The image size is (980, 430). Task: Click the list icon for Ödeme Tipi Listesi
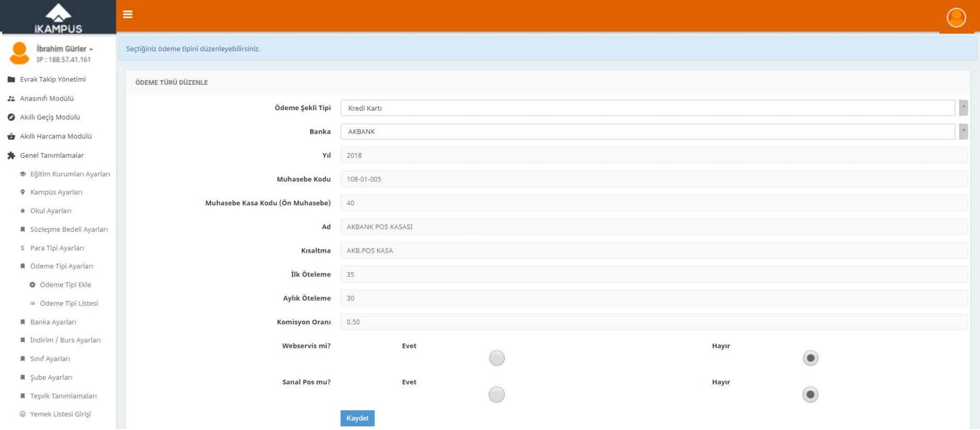tap(32, 303)
